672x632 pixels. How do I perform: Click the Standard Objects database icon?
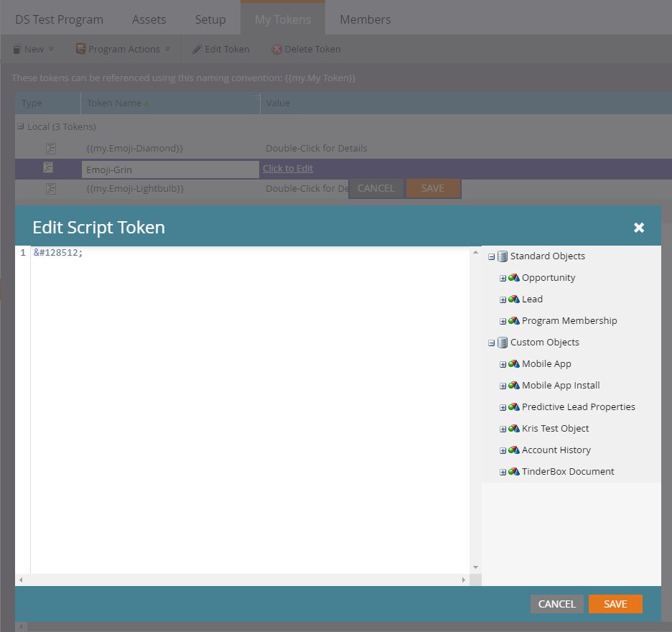coord(502,256)
